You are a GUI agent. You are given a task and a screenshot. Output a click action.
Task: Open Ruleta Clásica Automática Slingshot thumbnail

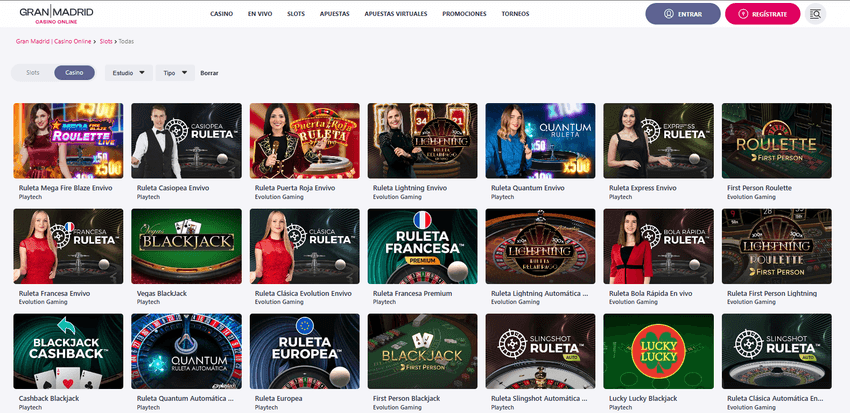[777, 351]
